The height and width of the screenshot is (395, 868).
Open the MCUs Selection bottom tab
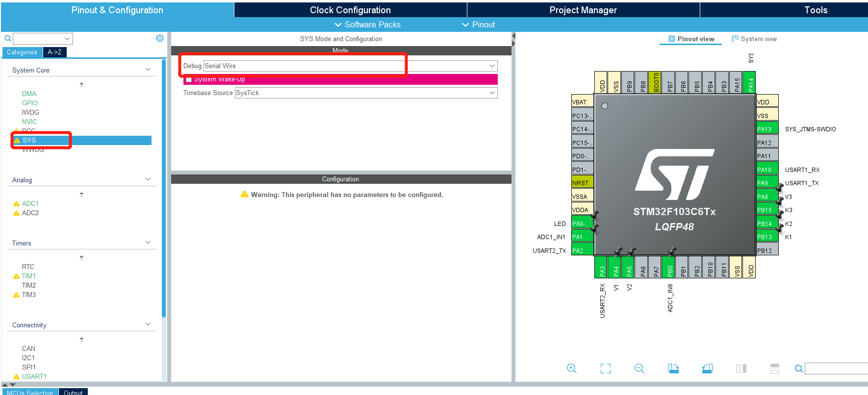(30, 392)
